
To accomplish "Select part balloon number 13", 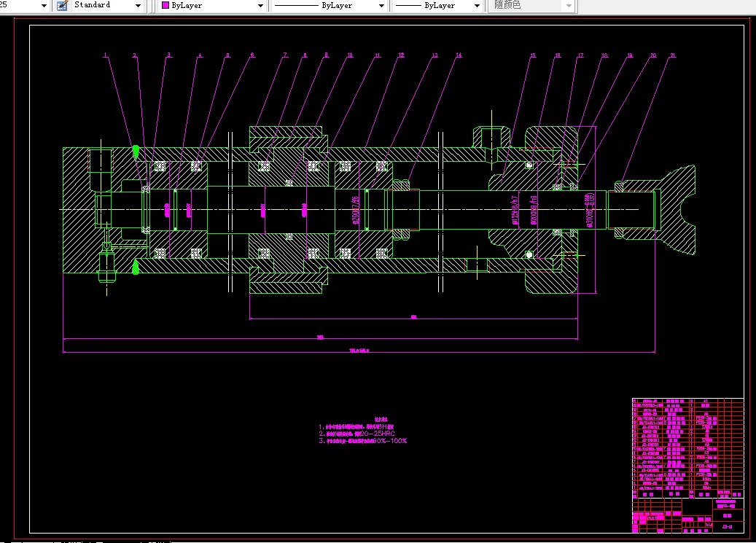I will click(x=435, y=55).
